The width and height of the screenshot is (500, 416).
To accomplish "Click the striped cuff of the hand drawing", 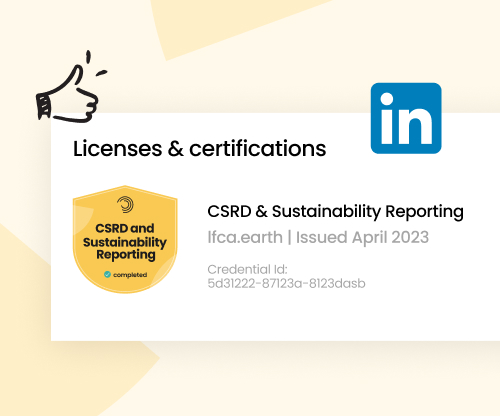I will (44, 105).
